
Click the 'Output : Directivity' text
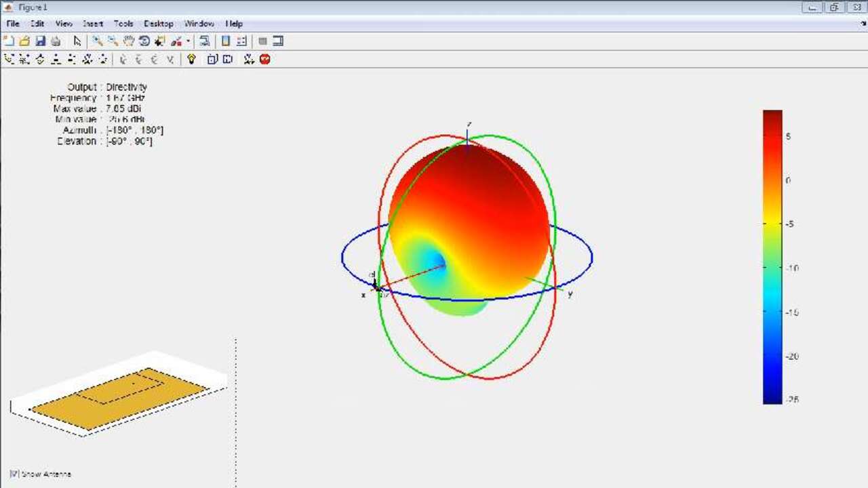pyautogui.click(x=106, y=87)
